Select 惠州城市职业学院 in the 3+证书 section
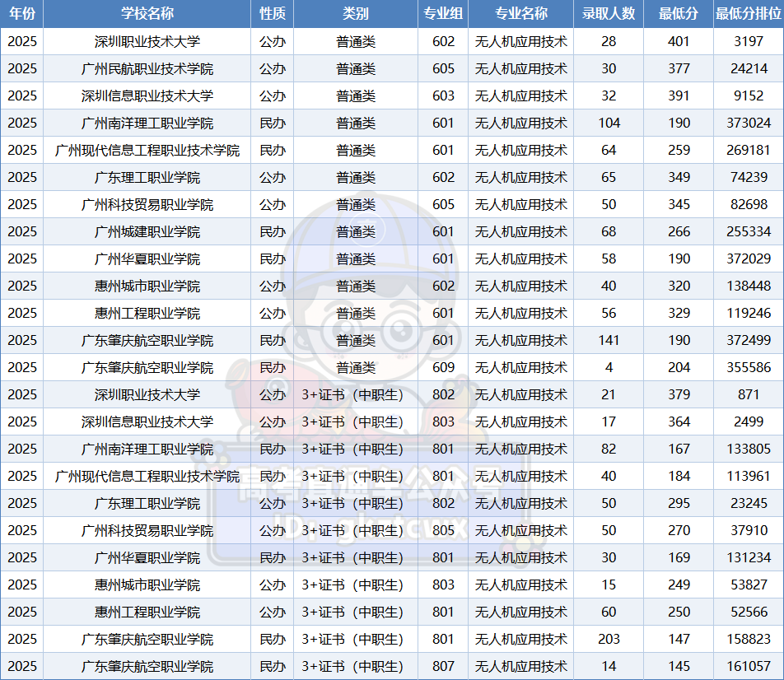The height and width of the screenshot is (680, 784). pos(147,585)
